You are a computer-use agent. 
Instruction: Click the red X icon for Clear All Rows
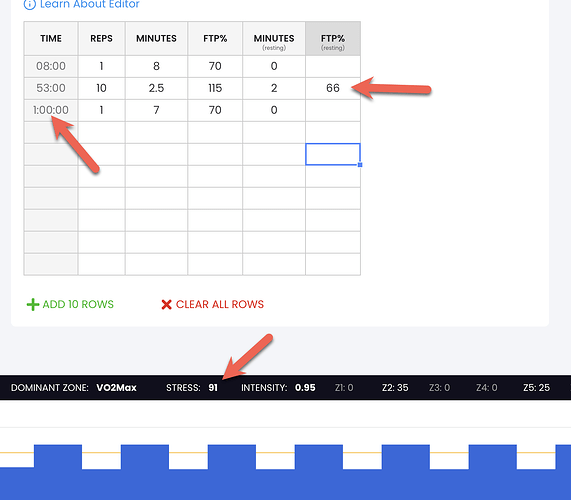166,304
